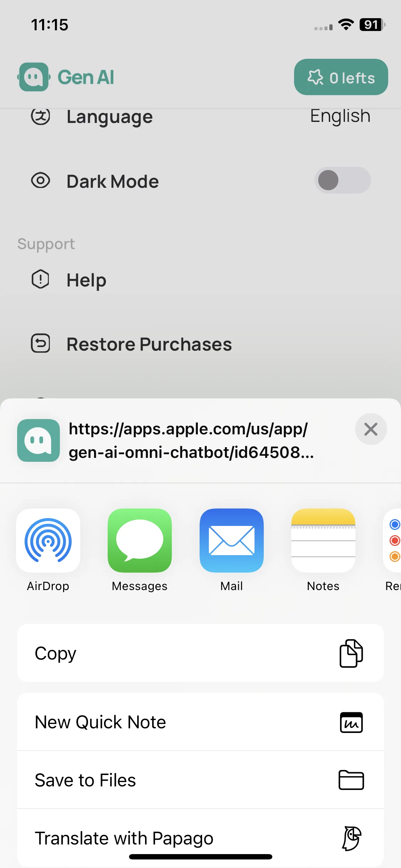401x868 pixels.
Task: Close the share sheet with X
Action: coord(371,429)
